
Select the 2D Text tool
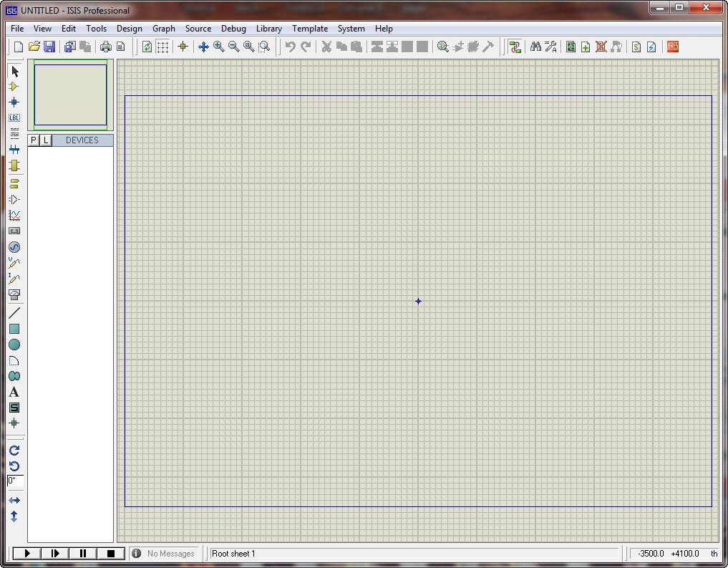pos(14,392)
